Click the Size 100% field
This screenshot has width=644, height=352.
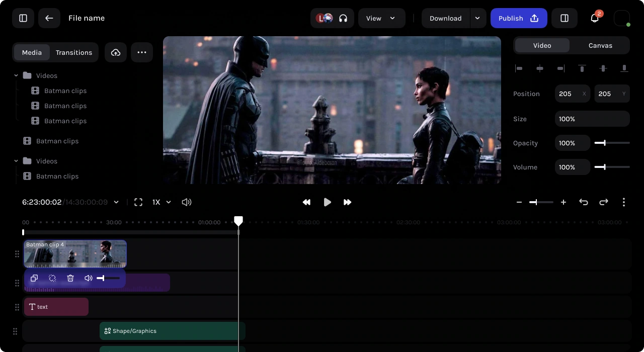click(x=592, y=119)
